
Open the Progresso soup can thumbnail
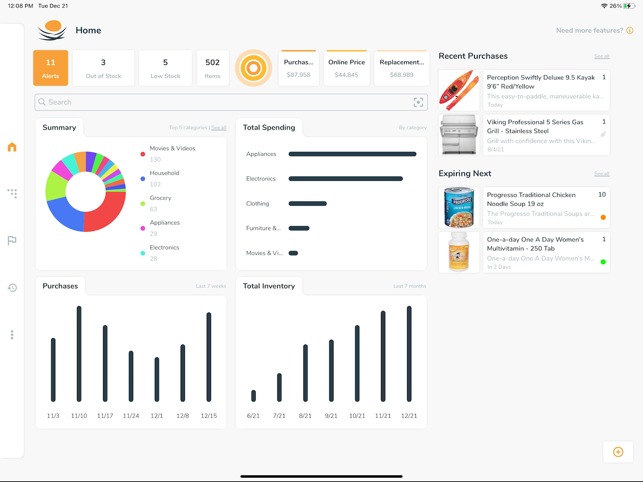458,207
